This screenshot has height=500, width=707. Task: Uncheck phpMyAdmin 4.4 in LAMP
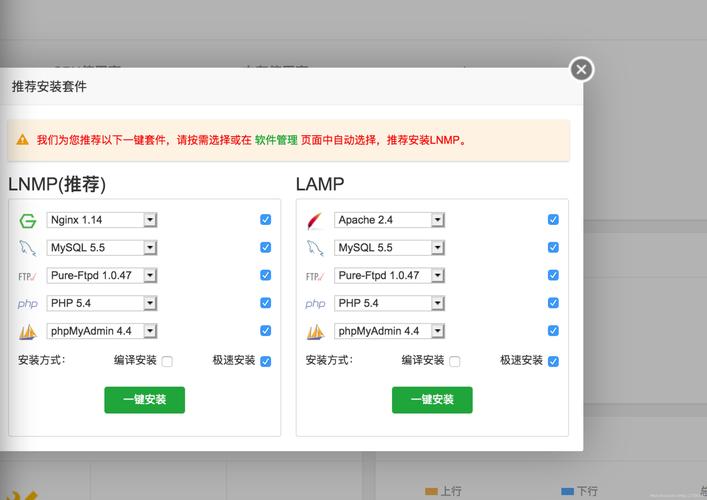(x=553, y=330)
